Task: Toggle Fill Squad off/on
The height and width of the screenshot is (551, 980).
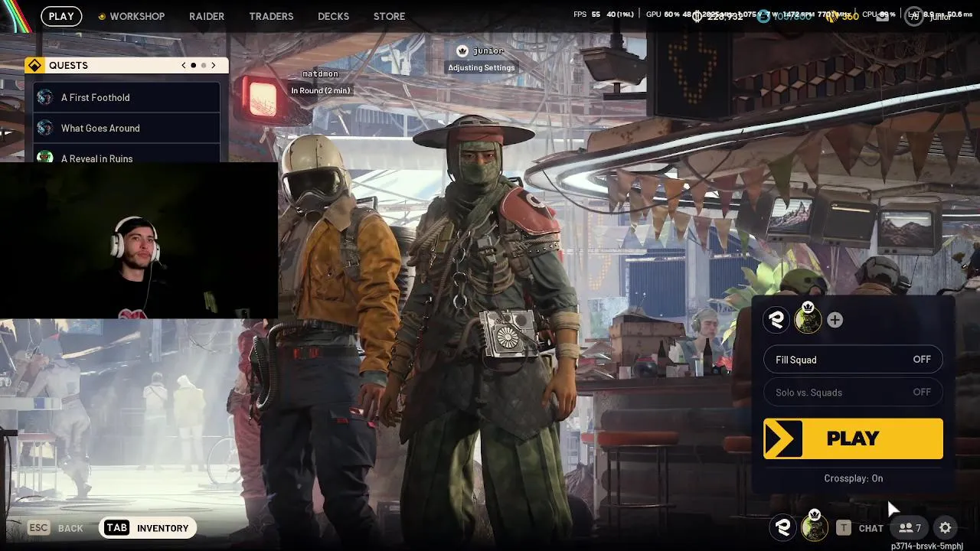Action: 853,360
